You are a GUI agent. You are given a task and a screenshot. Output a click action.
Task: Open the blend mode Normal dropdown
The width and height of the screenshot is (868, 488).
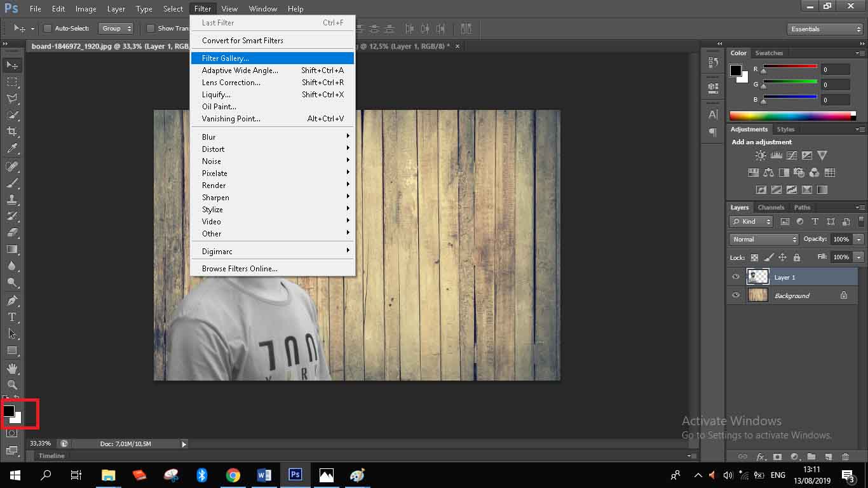(764, 240)
